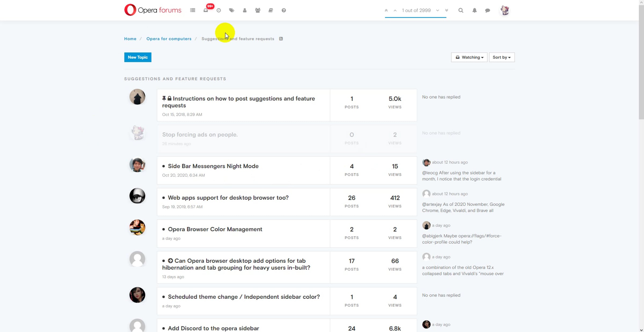Open the chat bubble icon
644x332 pixels.
coord(488,10)
